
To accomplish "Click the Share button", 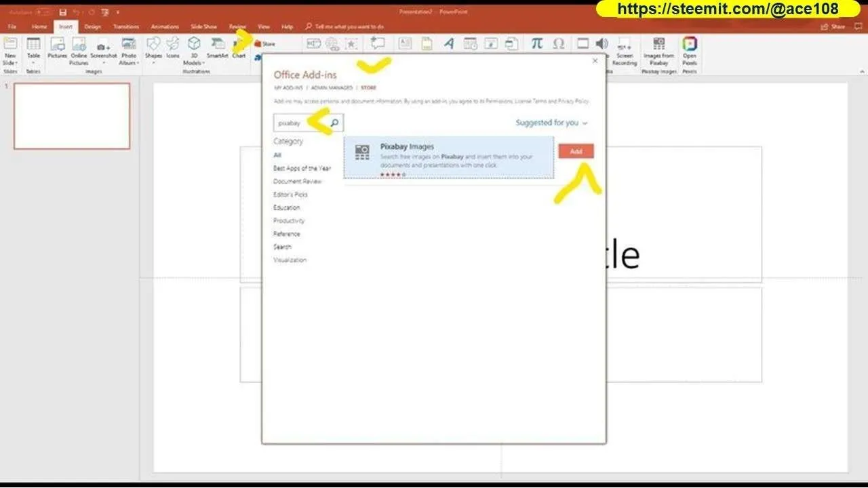I will (833, 26).
